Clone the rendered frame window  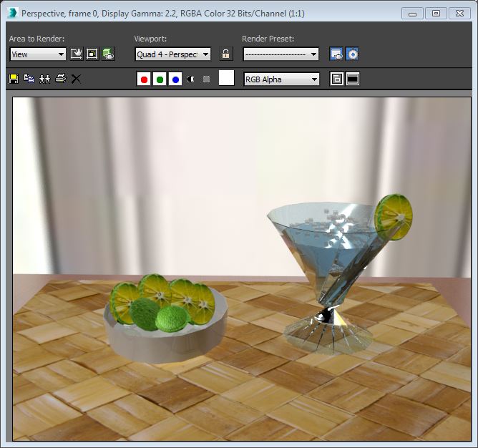point(44,79)
